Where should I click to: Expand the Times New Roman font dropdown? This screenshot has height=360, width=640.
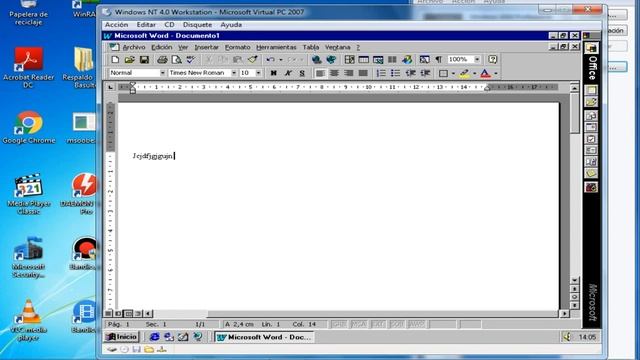coord(234,73)
